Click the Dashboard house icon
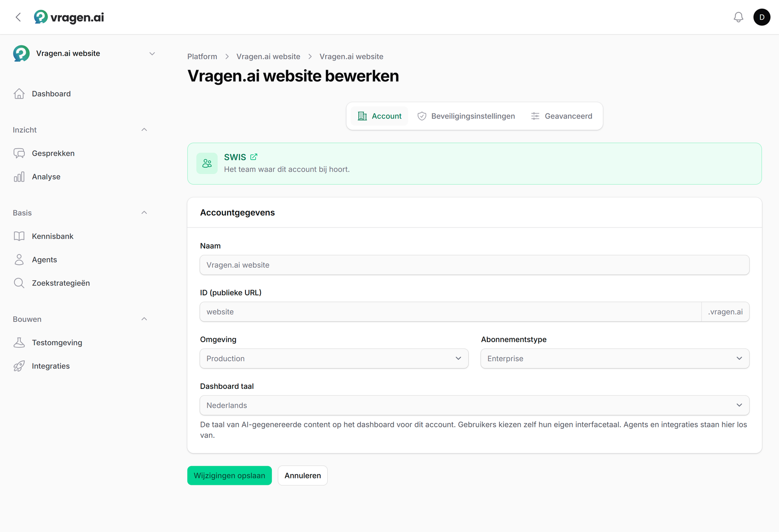This screenshot has width=779, height=532. pos(19,94)
